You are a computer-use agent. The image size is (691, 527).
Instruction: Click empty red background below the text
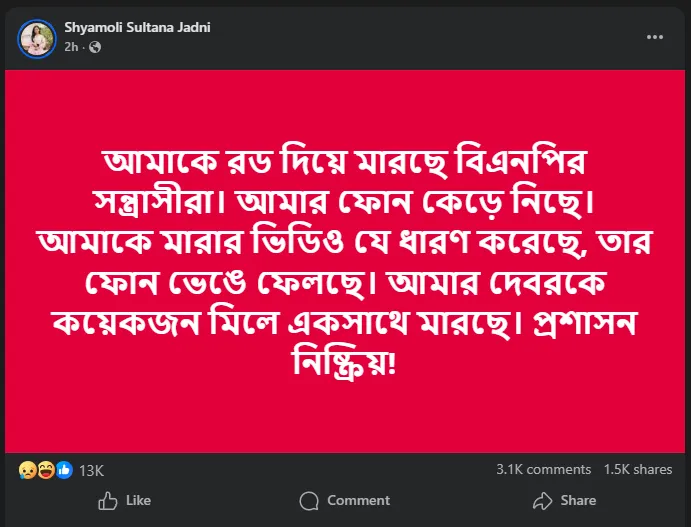point(345,420)
